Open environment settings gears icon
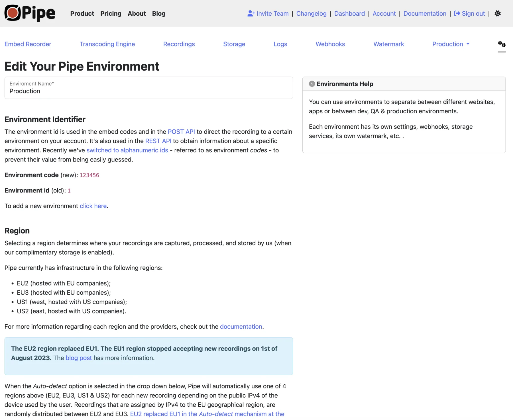 (502, 44)
